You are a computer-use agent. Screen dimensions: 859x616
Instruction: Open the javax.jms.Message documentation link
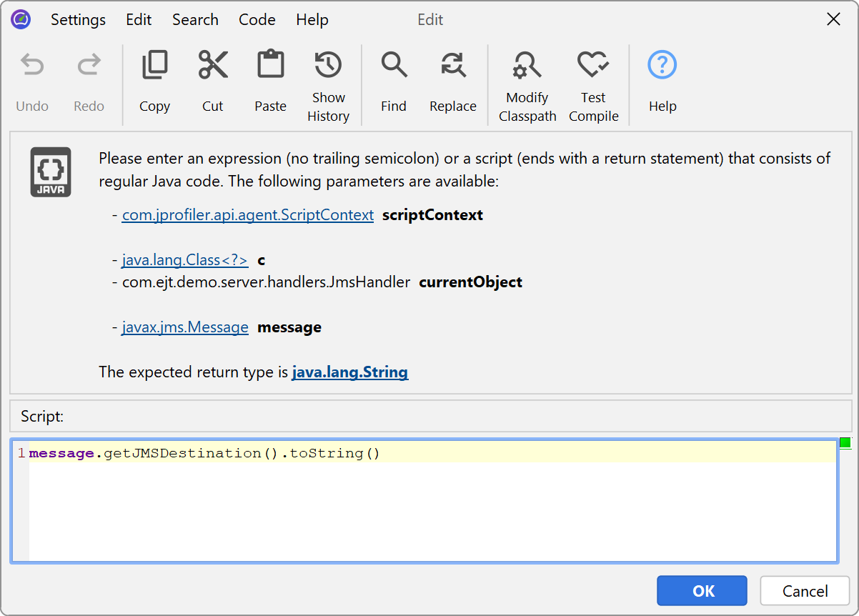pyautogui.click(x=184, y=327)
